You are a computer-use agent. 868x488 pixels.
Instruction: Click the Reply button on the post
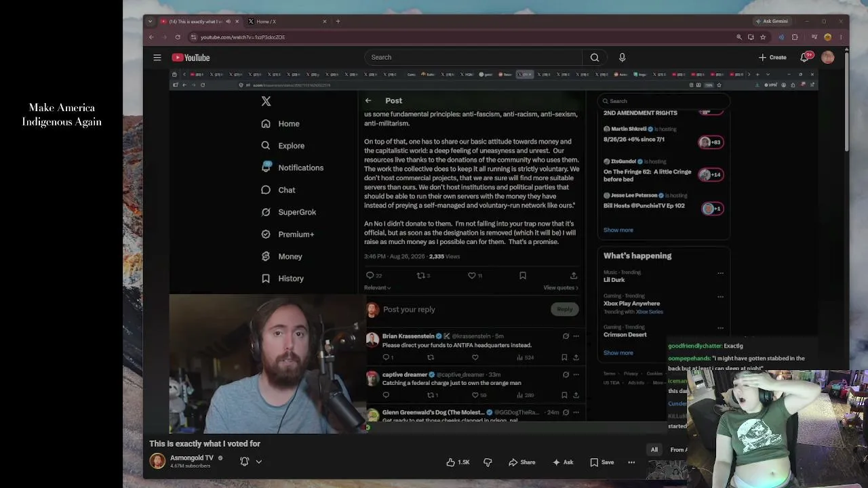click(565, 309)
